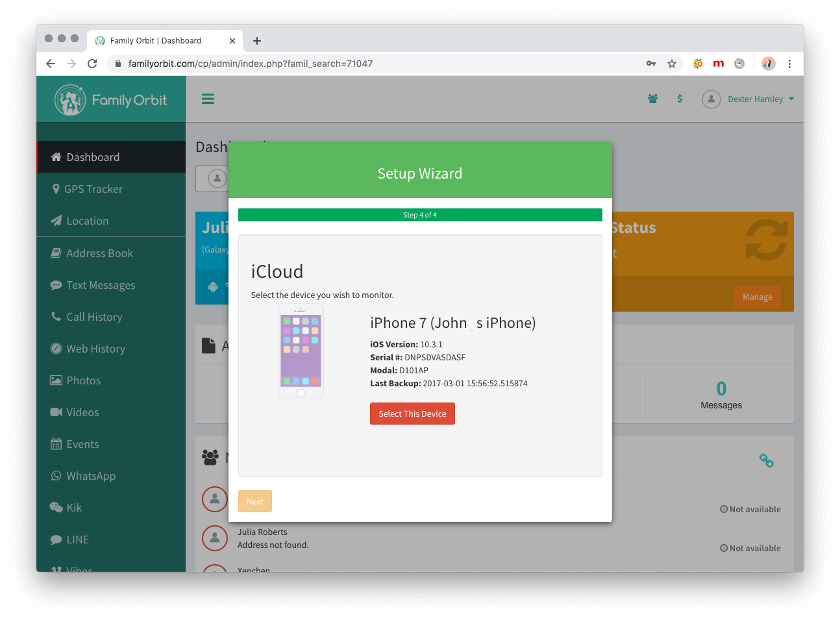Viewport: 840px width, 620px height.
Task: Click the Kik chat icon
Action: [x=56, y=508]
